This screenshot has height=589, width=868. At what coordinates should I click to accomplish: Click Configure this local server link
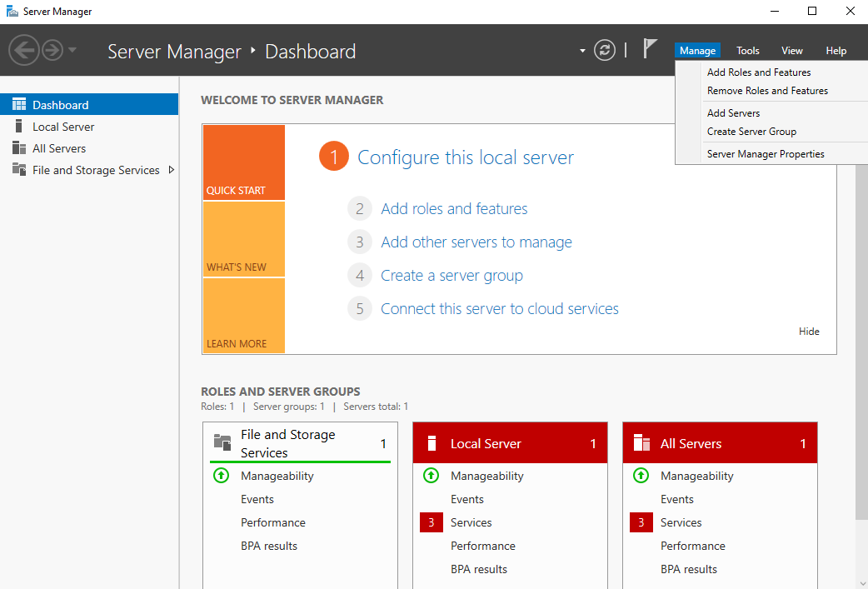[465, 157]
